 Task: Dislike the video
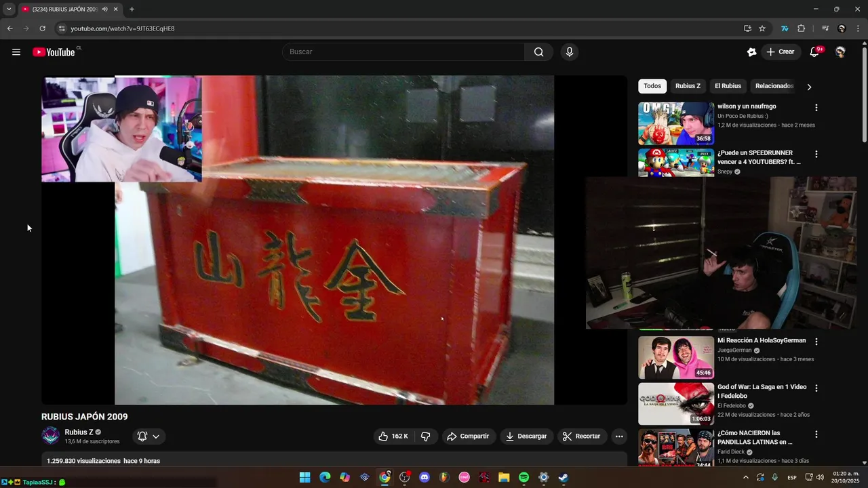tap(426, 436)
